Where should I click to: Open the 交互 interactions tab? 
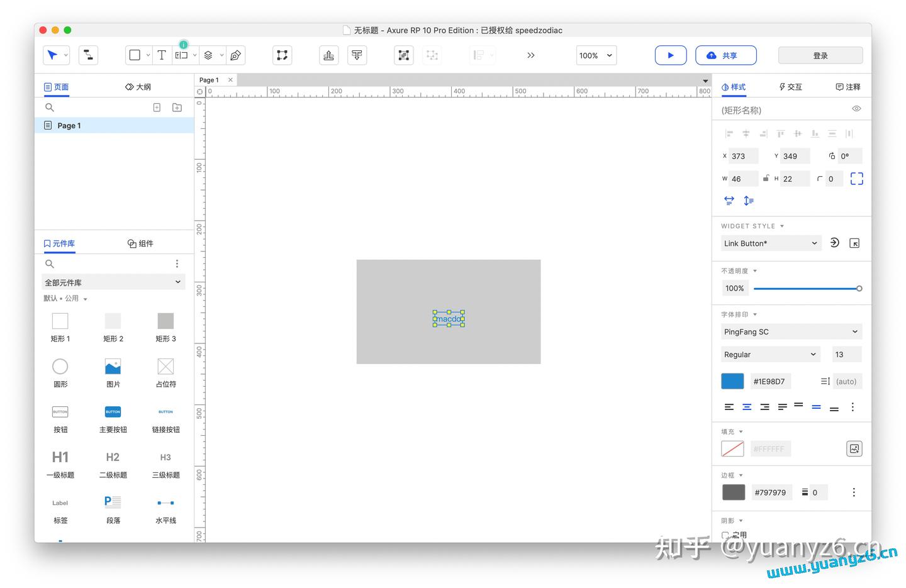click(x=790, y=87)
